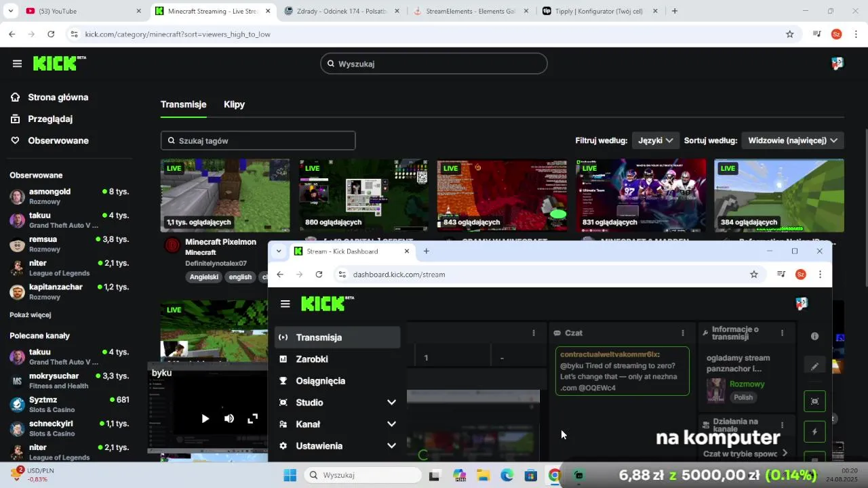This screenshot has width=868, height=488.
Task: Switch to the StreamElements tab
Action: coord(471,11)
